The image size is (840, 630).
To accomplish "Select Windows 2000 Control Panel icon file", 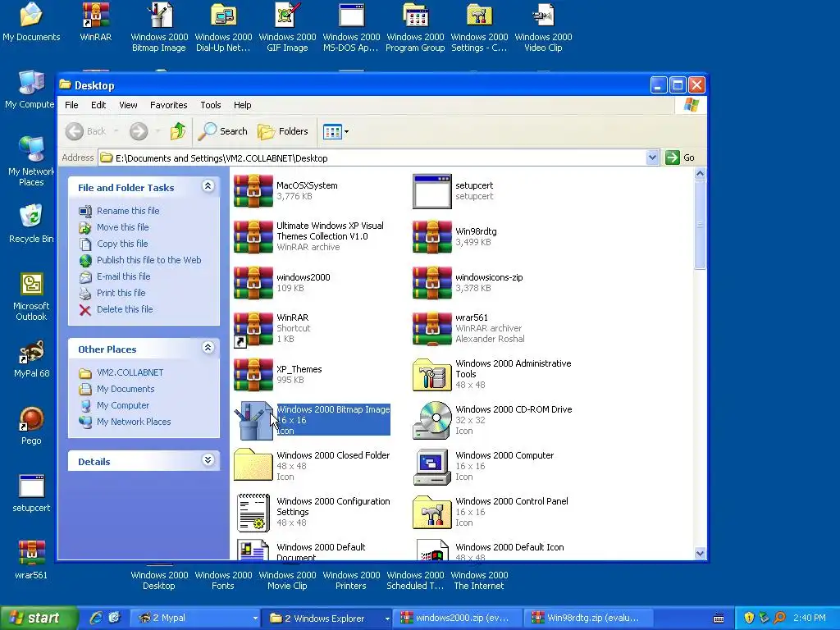I will (431, 512).
